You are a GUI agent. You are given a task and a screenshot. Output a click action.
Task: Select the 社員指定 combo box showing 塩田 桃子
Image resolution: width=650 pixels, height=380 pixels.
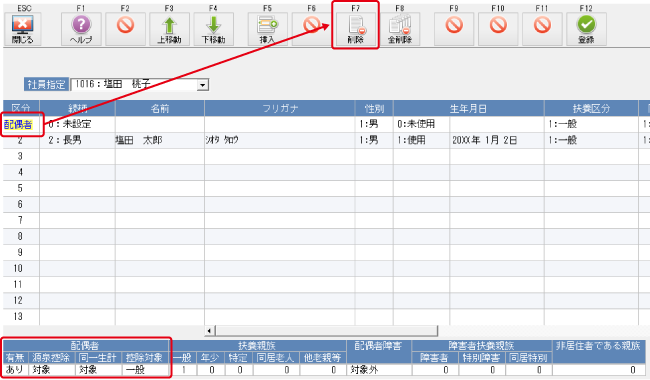coord(140,85)
